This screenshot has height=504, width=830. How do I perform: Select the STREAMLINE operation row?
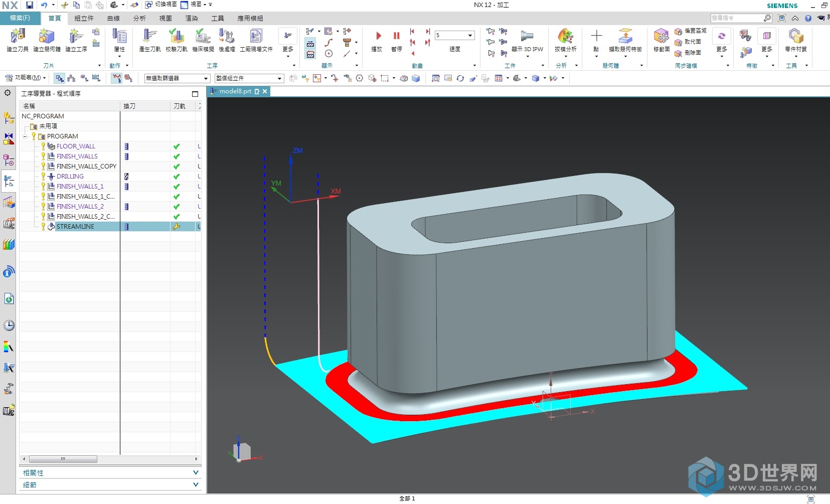tap(110, 227)
